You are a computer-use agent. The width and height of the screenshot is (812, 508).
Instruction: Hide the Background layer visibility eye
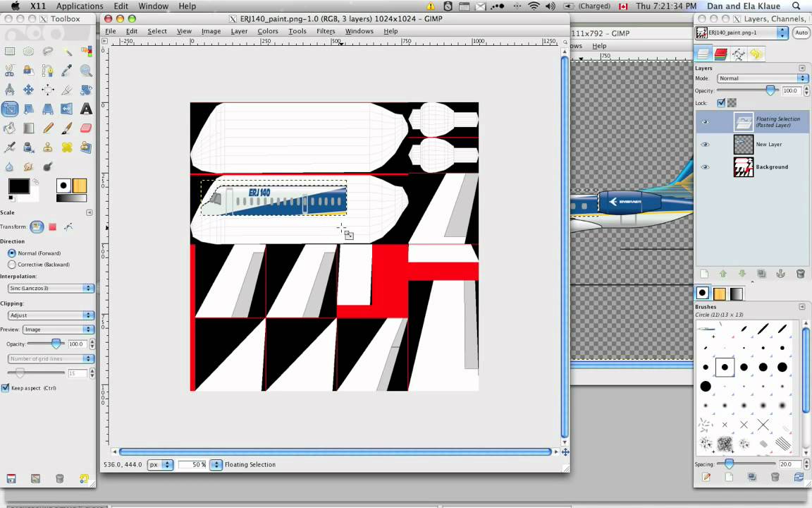[705, 167]
